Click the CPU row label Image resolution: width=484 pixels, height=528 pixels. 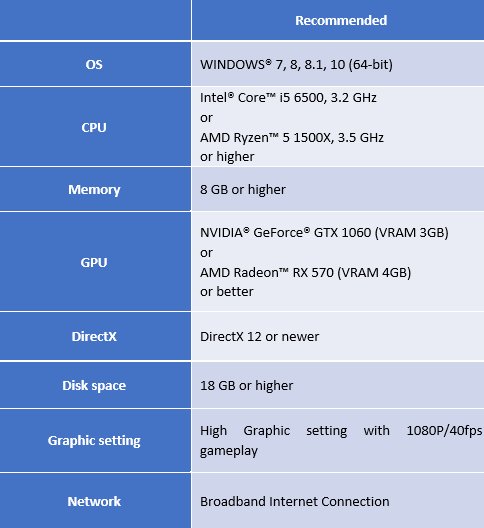(x=94, y=127)
